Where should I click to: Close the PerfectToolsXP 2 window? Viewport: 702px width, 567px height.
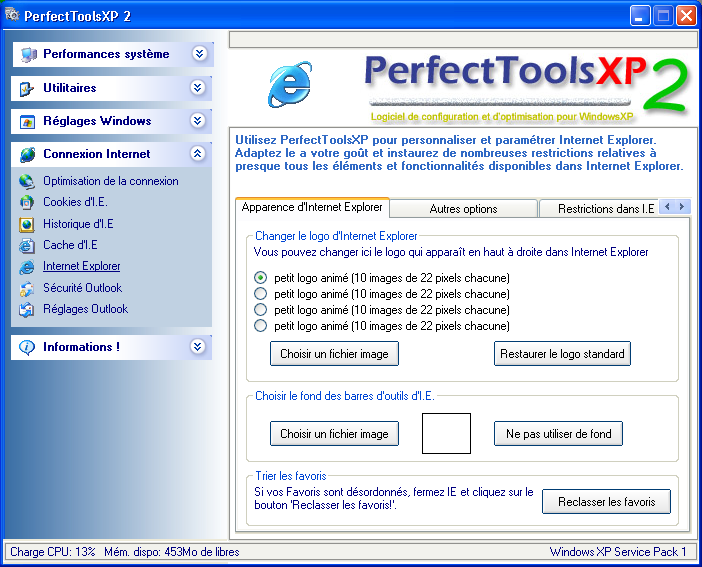click(686, 16)
